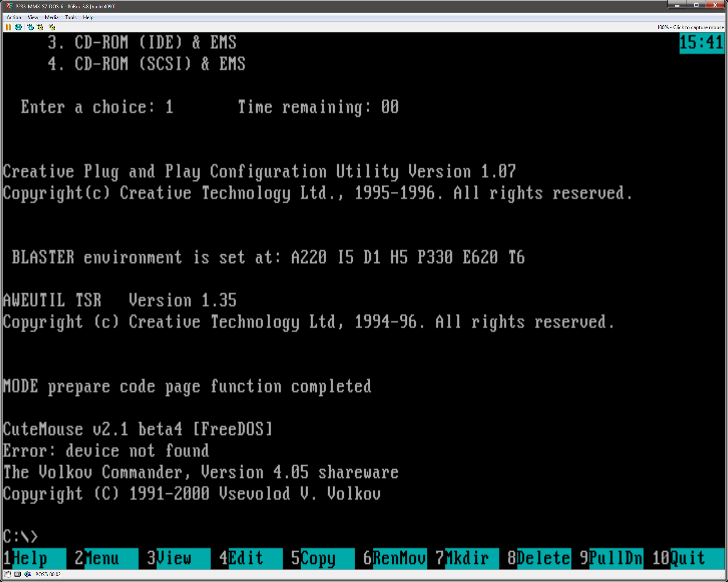Image resolution: width=728 pixels, height=582 pixels.
Task: Pause the emulation
Action: pos(9,27)
